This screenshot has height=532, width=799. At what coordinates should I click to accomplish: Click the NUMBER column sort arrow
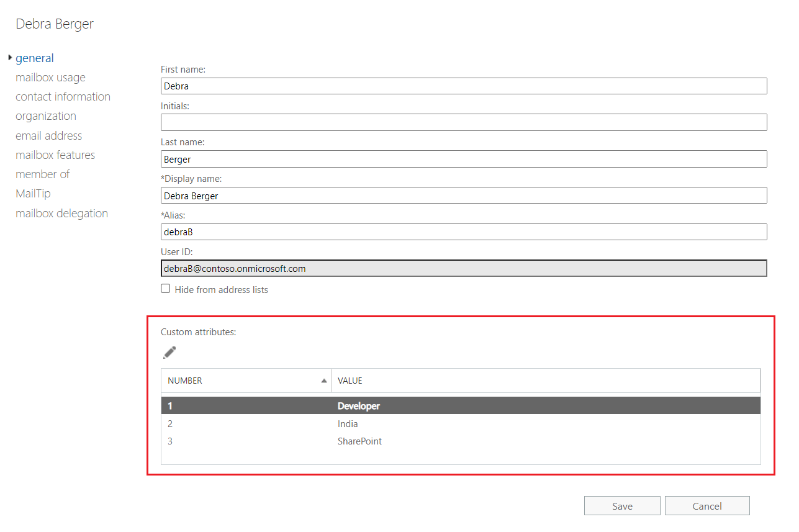click(323, 381)
